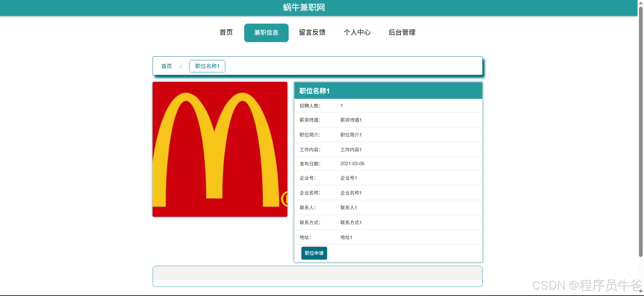The width and height of the screenshot is (644, 296).
Task: Click the 薪资待遇1 value
Action: pos(351,120)
